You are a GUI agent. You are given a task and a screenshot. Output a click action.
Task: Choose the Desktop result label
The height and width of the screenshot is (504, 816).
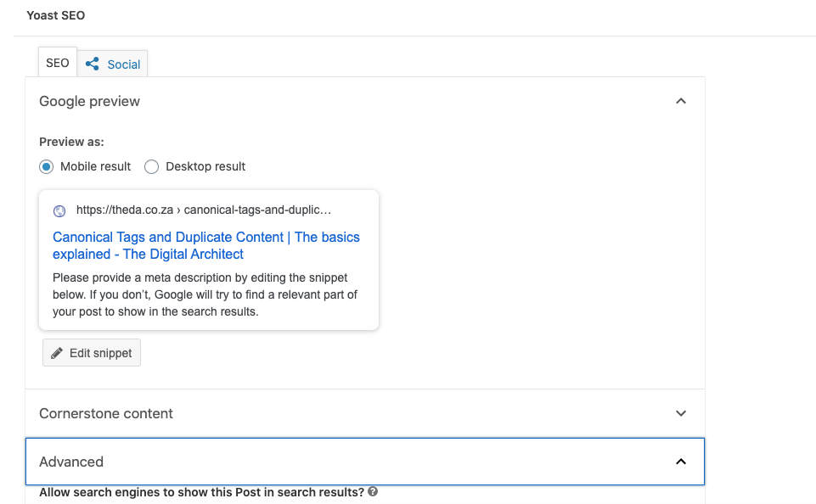(205, 166)
